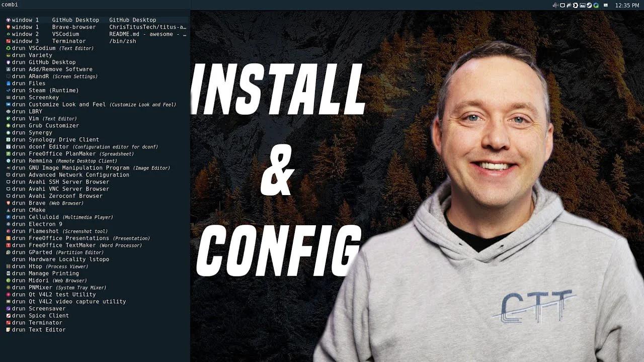
Task: Open Grub Customizer
Action: [x=40, y=125]
